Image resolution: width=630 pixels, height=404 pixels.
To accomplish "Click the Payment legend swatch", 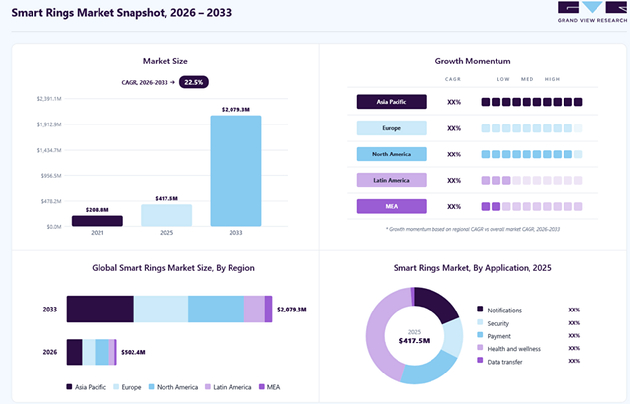I will point(480,335).
